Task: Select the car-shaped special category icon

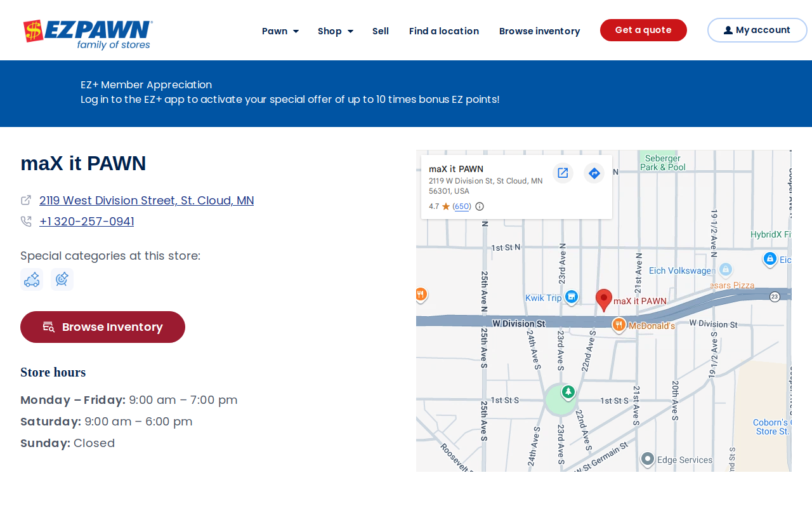Action: (32, 279)
